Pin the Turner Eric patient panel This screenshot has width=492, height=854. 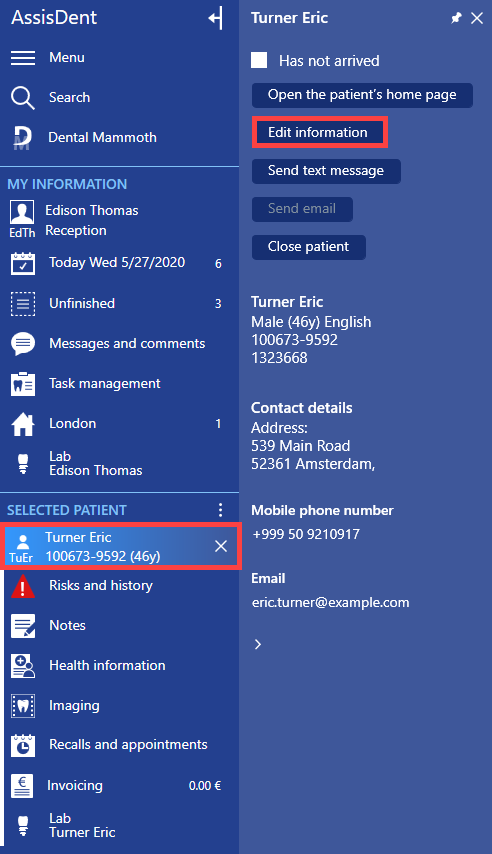point(456,18)
